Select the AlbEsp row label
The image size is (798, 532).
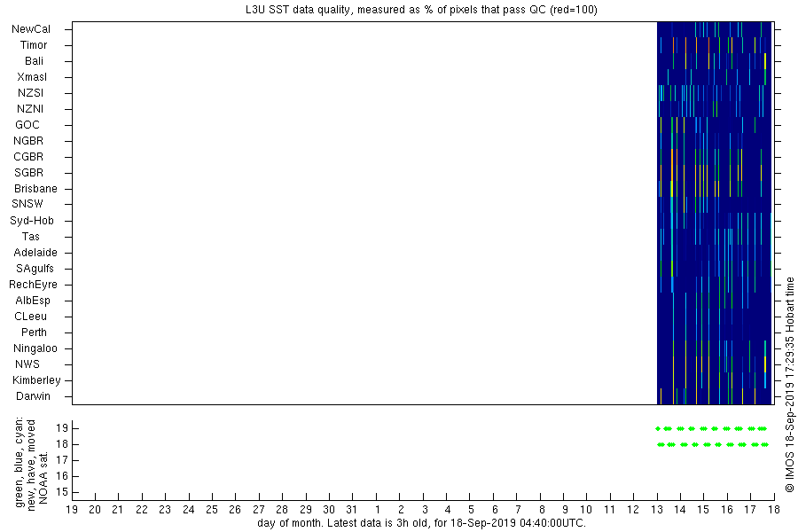coord(33,301)
